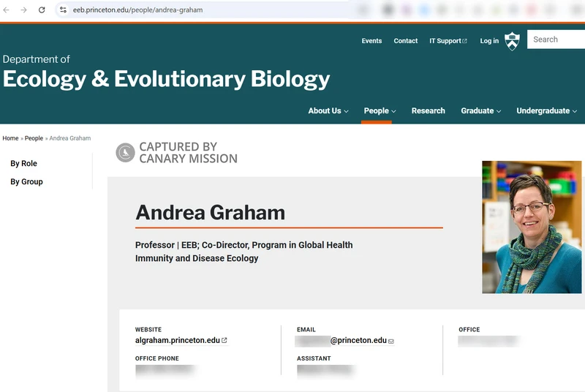The image size is (585, 392).
Task: Click the Princeton shield logo
Action: click(513, 41)
